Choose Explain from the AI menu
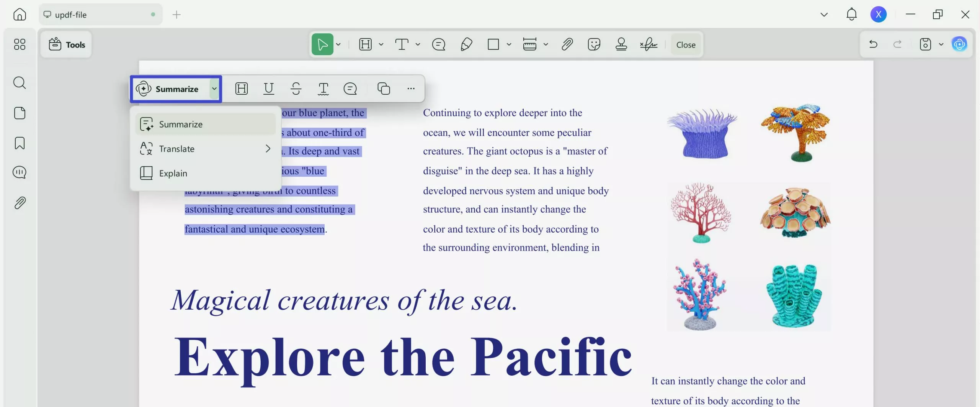This screenshot has width=980, height=407. (173, 173)
